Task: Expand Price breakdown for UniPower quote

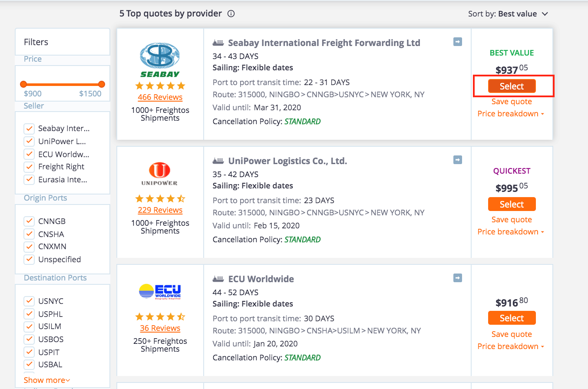Action: (x=511, y=232)
